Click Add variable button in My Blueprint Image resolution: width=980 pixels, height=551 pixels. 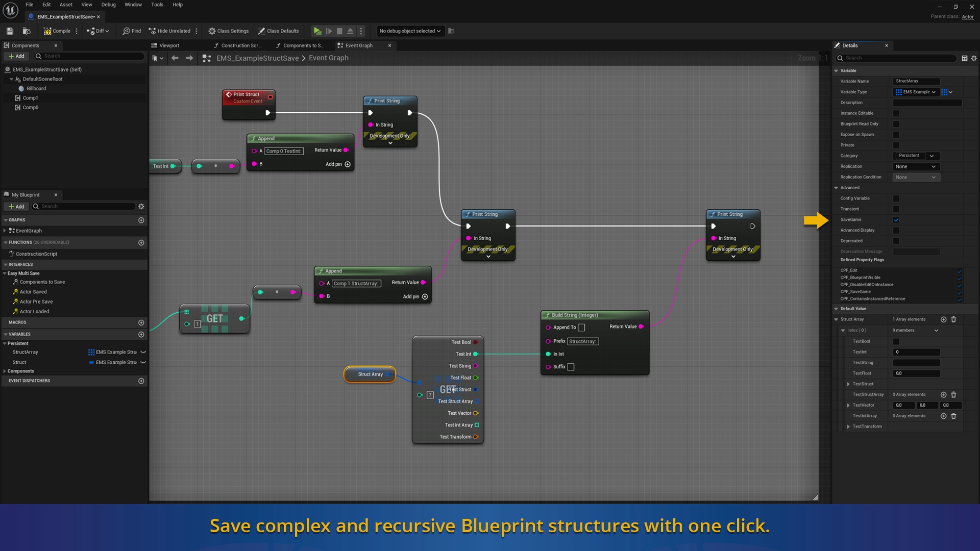pyautogui.click(x=141, y=334)
